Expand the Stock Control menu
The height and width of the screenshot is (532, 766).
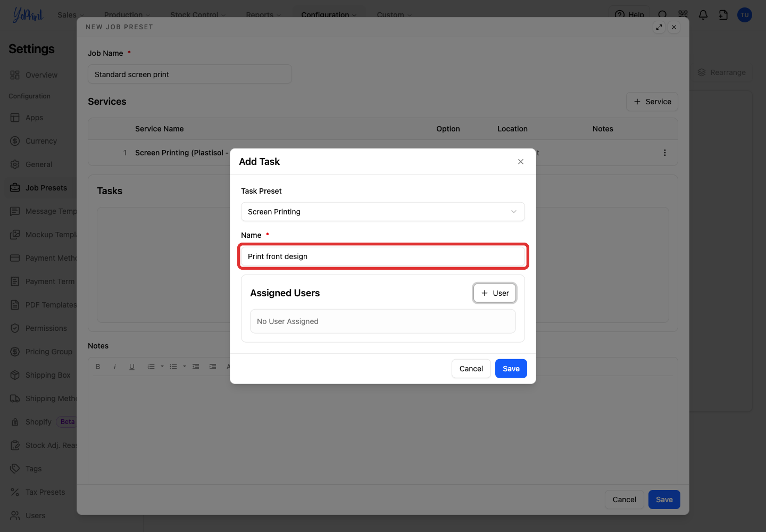[198, 15]
